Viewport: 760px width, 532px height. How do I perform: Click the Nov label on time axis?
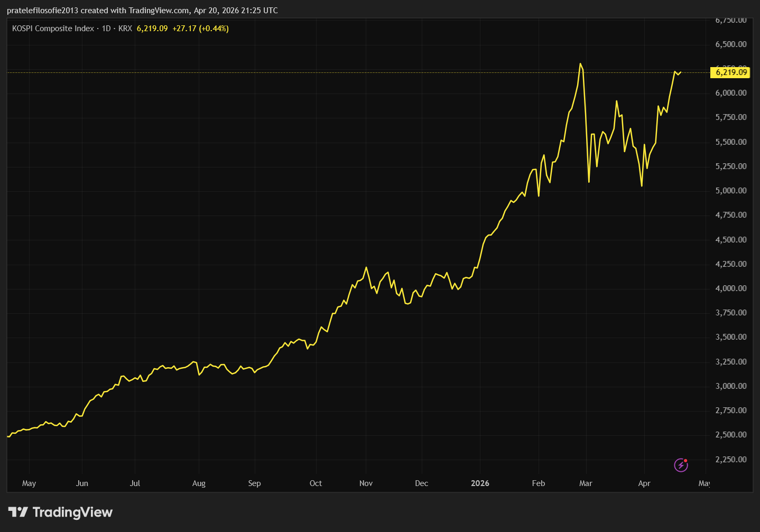click(x=366, y=483)
